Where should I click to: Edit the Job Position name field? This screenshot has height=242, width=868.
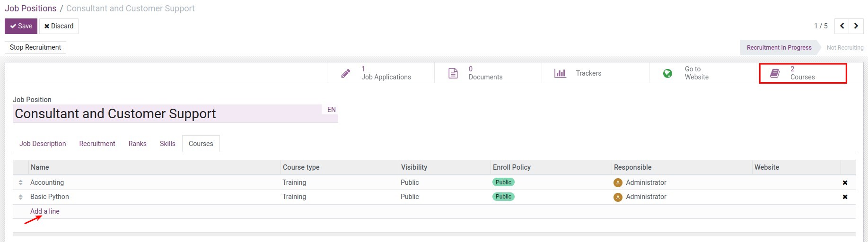[x=166, y=114]
